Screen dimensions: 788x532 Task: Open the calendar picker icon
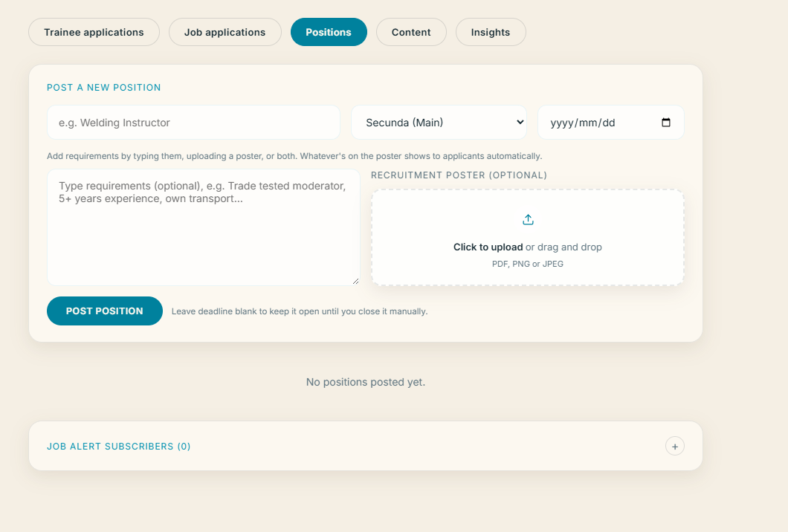tap(666, 123)
